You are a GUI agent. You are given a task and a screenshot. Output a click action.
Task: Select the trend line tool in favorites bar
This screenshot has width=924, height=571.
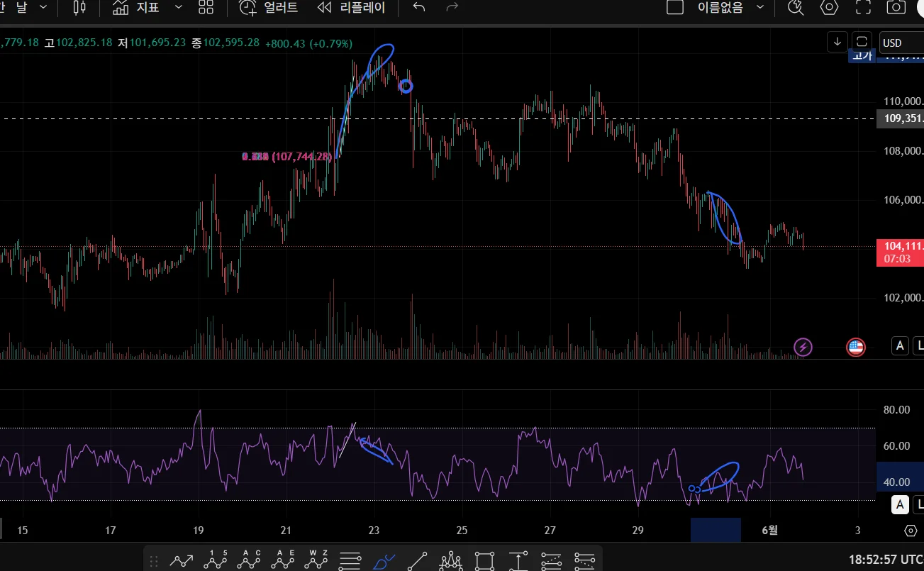click(x=418, y=561)
